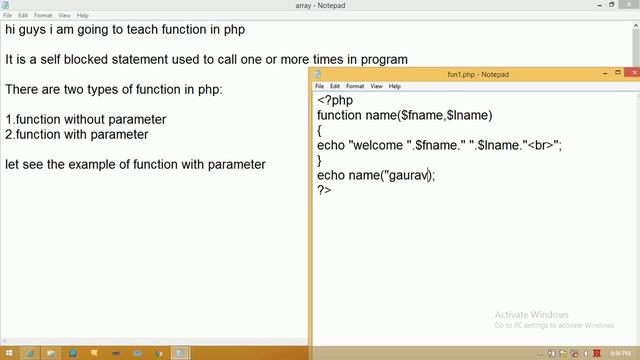Click the red antivirus tray icon
This screenshot has width=640, height=360.
coord(596,353)
